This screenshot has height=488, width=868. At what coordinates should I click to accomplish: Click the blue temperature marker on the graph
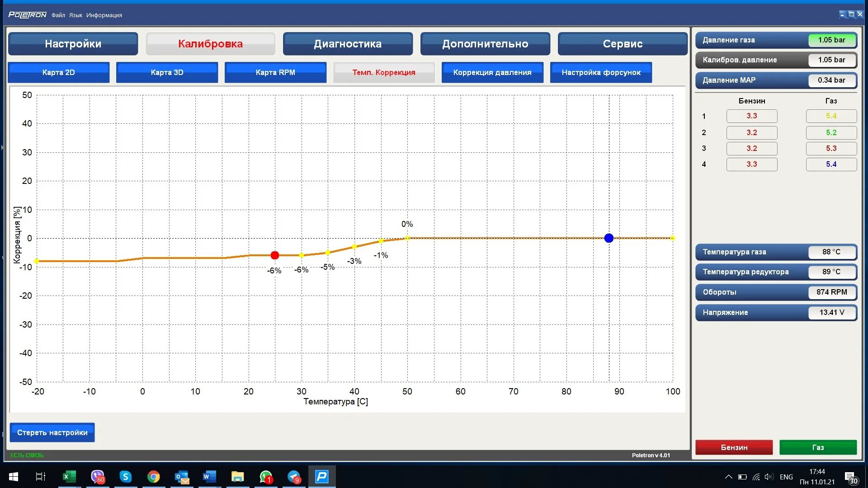609,238
